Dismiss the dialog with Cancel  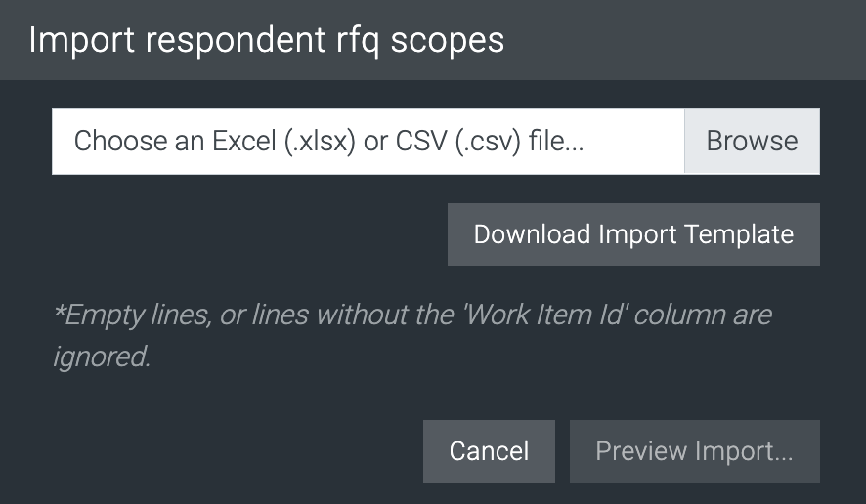(x=489, y=451)
